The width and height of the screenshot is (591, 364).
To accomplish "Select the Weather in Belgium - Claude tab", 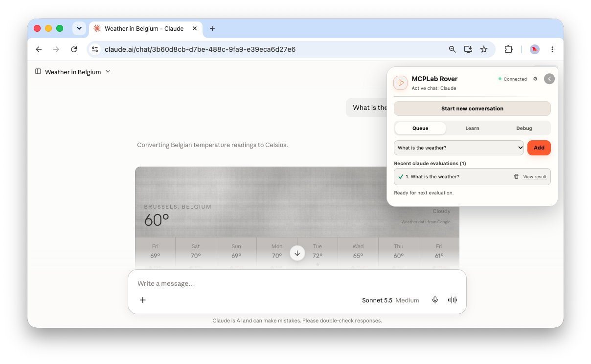I will 145,29.
